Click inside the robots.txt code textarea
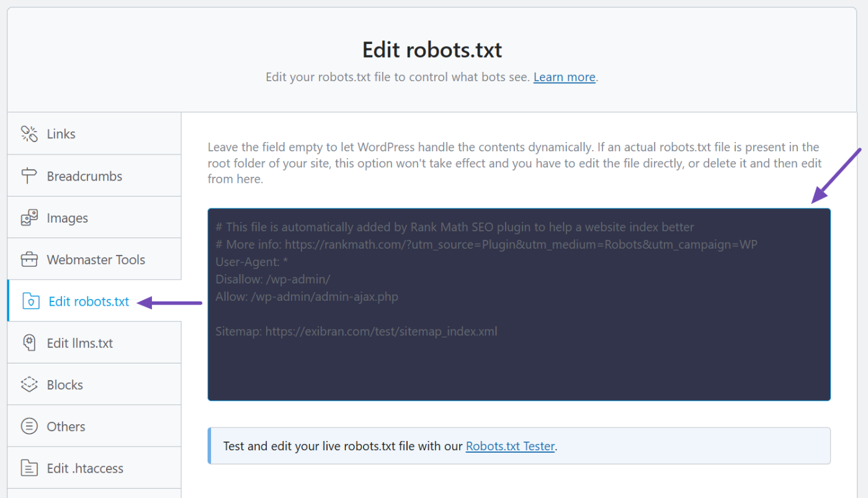Image resolution: width=868 pixels, height=498 pixels. click(x=519, y=305)
